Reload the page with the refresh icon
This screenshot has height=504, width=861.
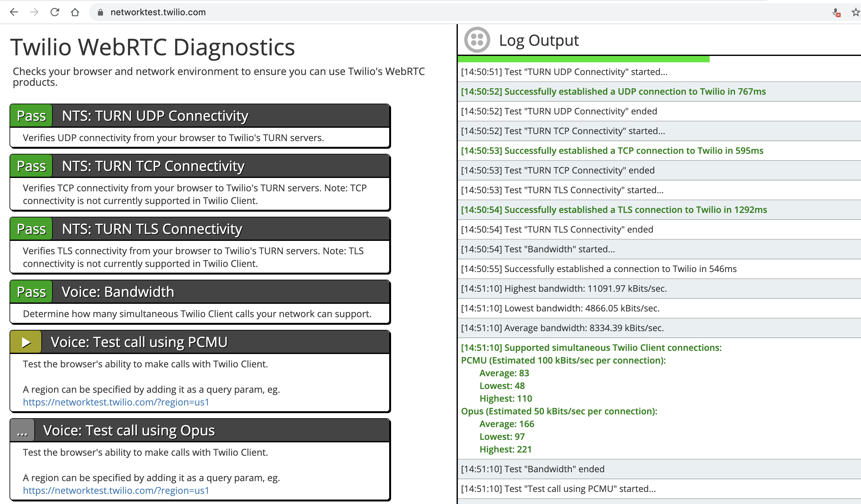point(55,12)
